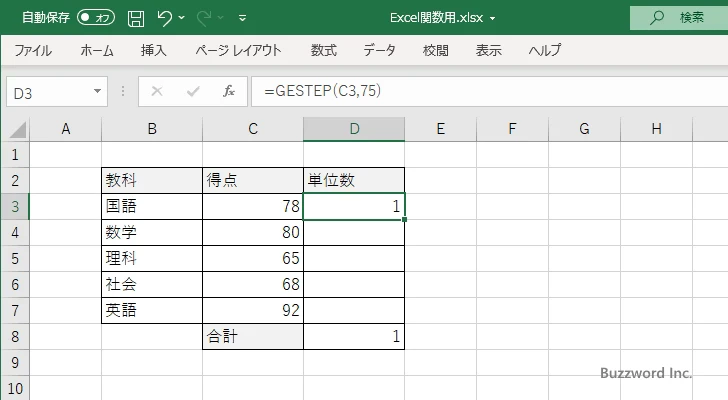Click cell containing 英語

click(x=152, y=310)
